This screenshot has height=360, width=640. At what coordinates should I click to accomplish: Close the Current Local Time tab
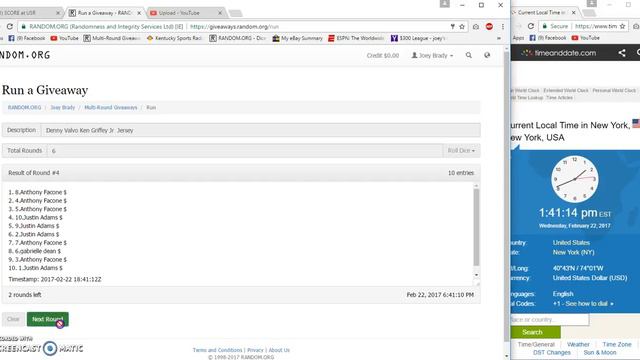573,13
